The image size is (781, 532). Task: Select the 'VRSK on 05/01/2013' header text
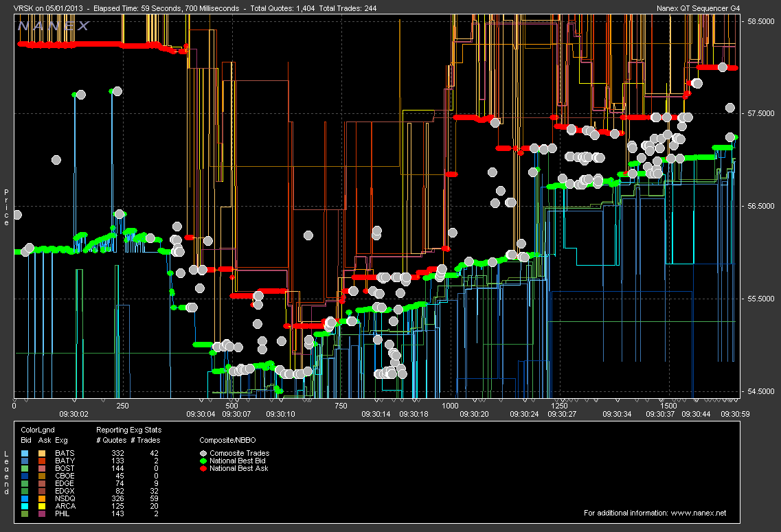click(x=48, y=8)
